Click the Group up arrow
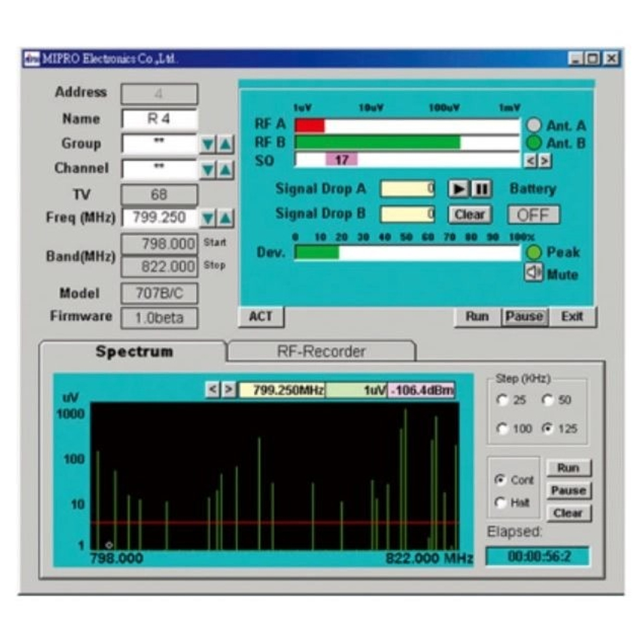644x644 pixels. point(225,144)
